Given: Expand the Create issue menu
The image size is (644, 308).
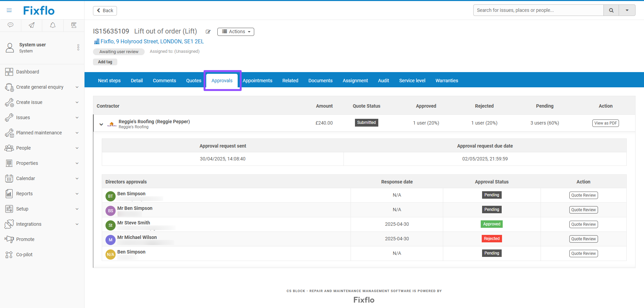Looking at the screenshot, I should pos(77,102).
